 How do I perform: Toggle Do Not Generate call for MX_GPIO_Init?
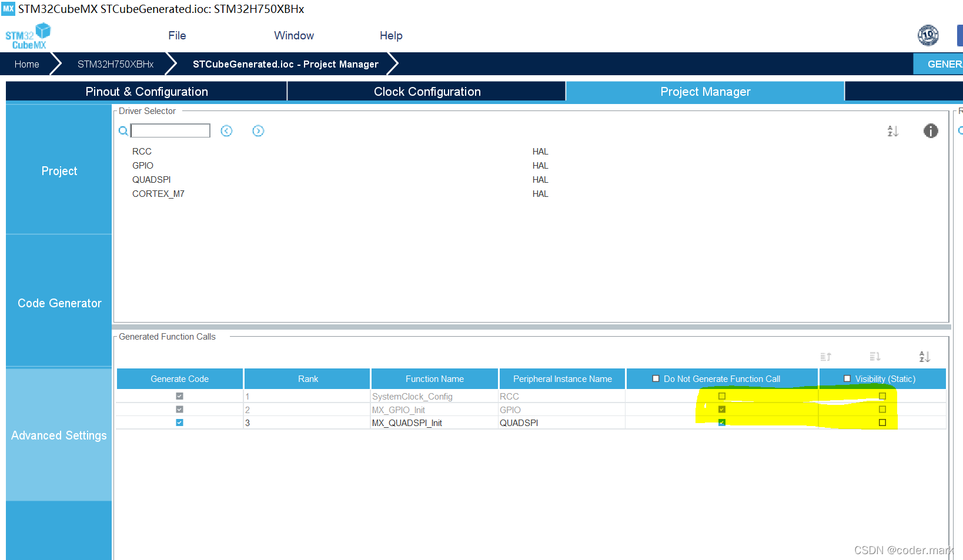(x=722, y=410)
